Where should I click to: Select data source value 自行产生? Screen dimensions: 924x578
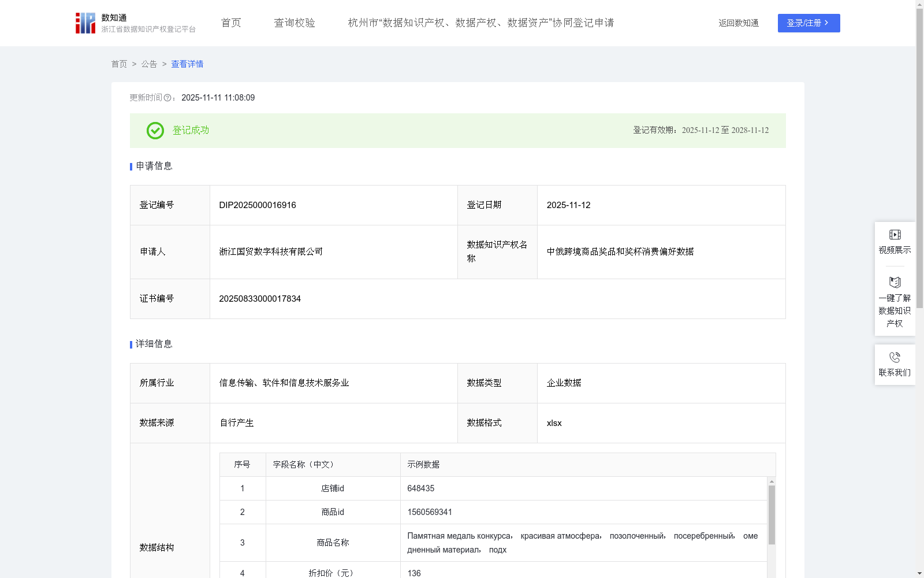pyautogui.click(x=237, y=423)
